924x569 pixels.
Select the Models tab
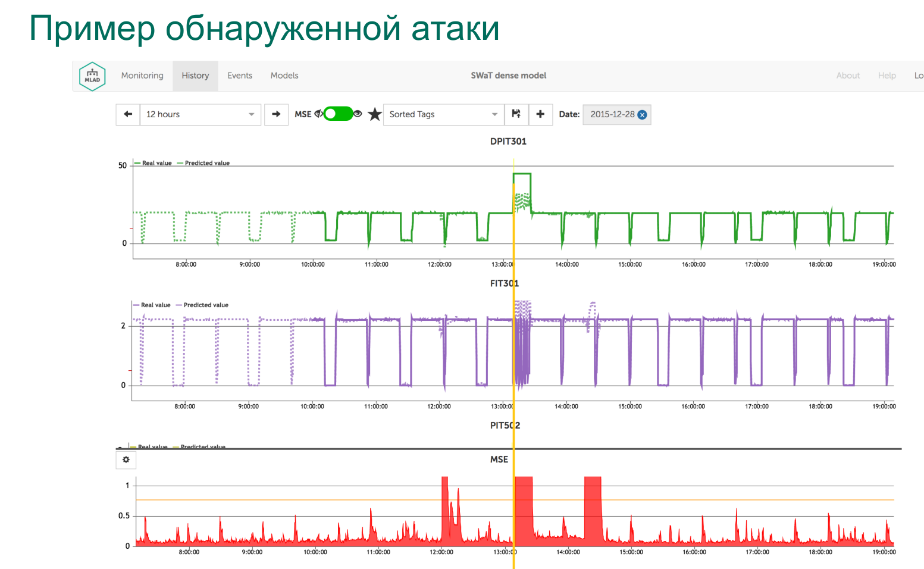(x=284, y=76)
